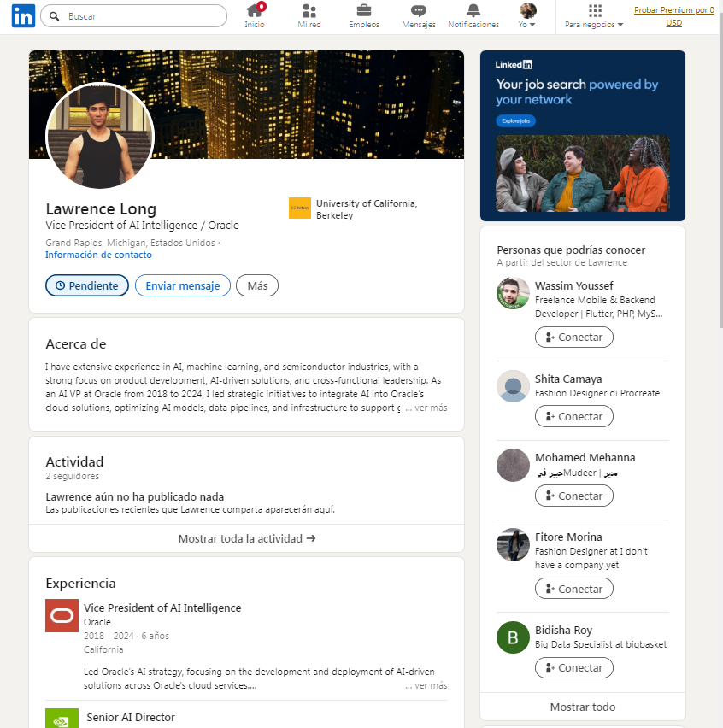Open the Inicio home icon
This screenshot has width=723, height=728.
tap(255, 10)
